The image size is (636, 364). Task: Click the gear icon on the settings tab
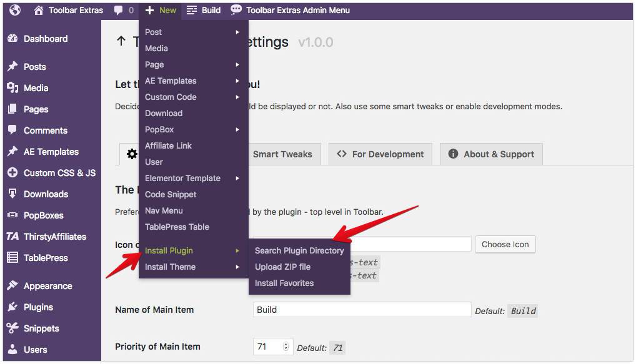tap(132, 154)
